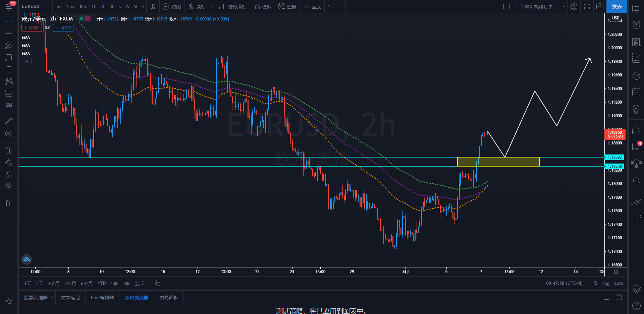Toggle the lock all drawings tool

9,175
